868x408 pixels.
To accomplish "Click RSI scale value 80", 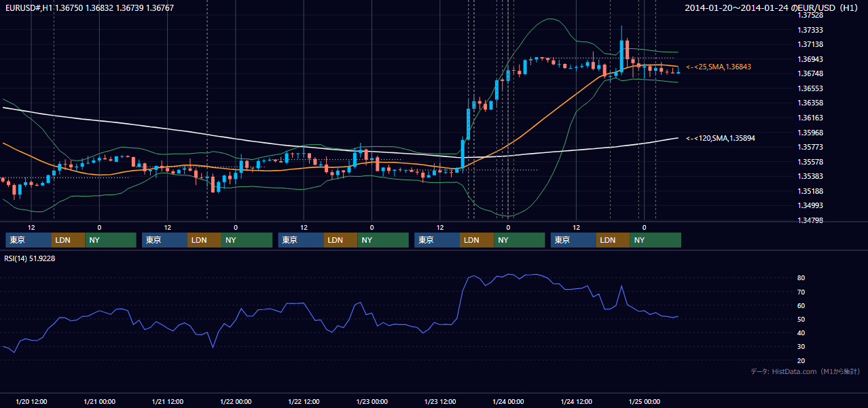I will tap(801, 278).
